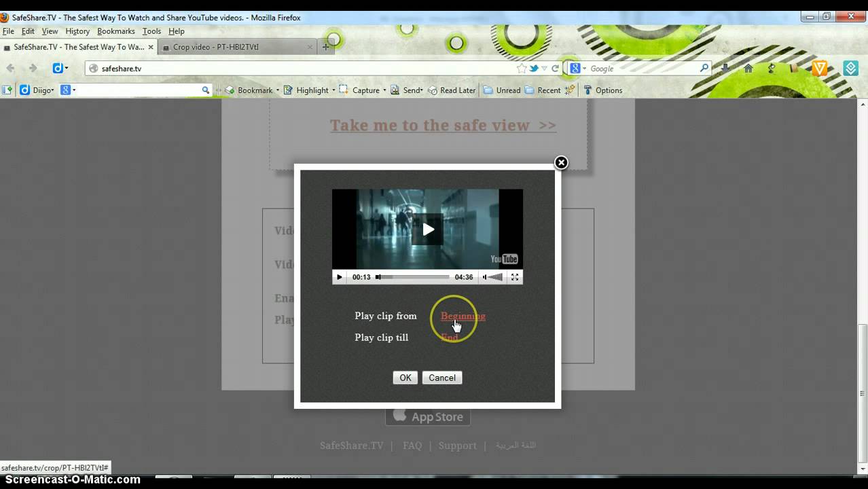This screenshot has width=868, height=489.
Task: Adjust the video volume bars
Action: [496, 277]
